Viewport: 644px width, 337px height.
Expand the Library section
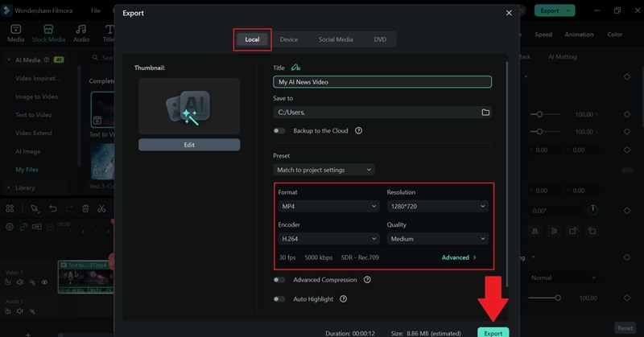(9, 187)
